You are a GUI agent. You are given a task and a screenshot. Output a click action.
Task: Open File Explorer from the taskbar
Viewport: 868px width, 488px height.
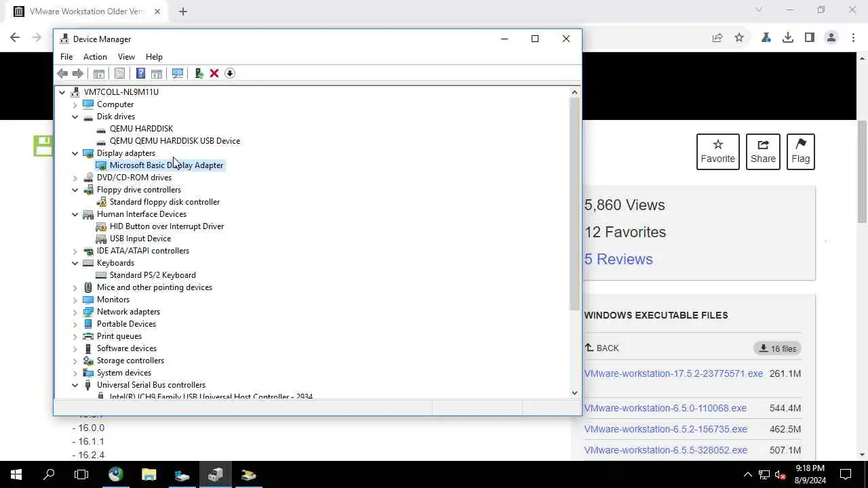tap(149, 474)
